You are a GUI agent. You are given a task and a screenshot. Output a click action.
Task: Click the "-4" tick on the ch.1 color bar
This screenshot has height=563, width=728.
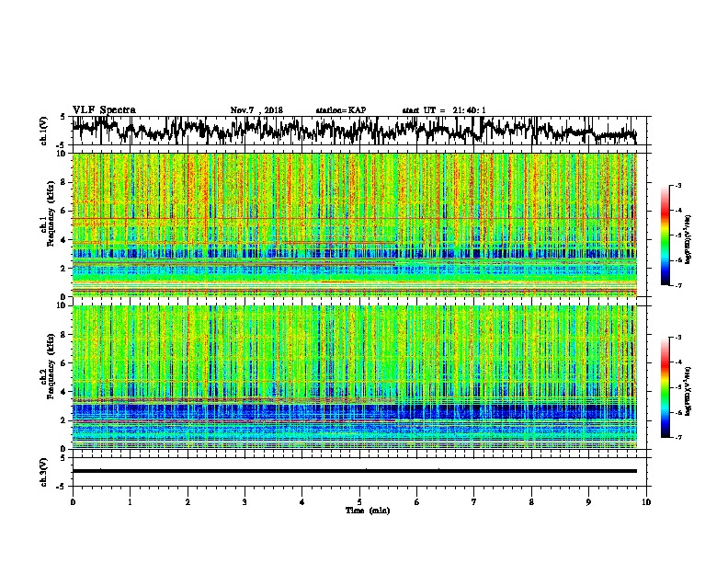pos(677,211)
